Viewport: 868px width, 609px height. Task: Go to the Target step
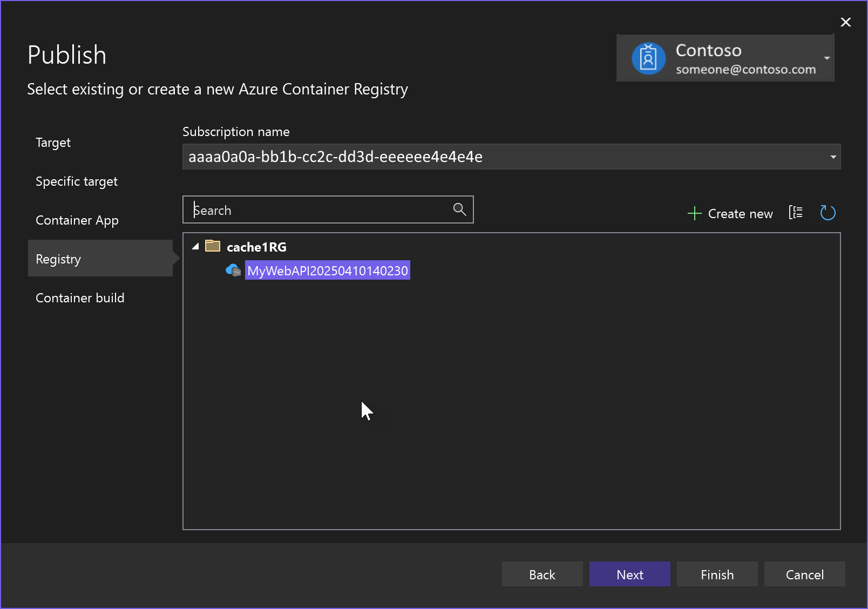53,143
